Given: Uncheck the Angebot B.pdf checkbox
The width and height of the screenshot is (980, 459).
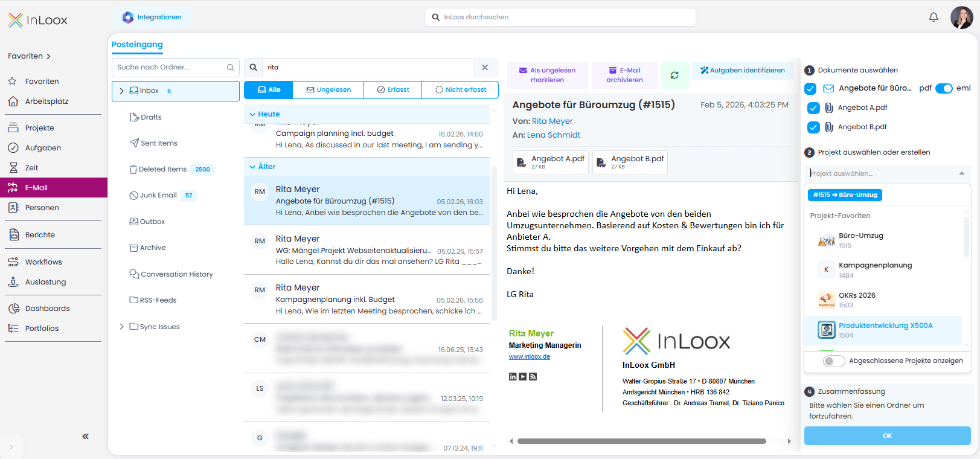Looking at the screenshot, I should tap(813, 127).
